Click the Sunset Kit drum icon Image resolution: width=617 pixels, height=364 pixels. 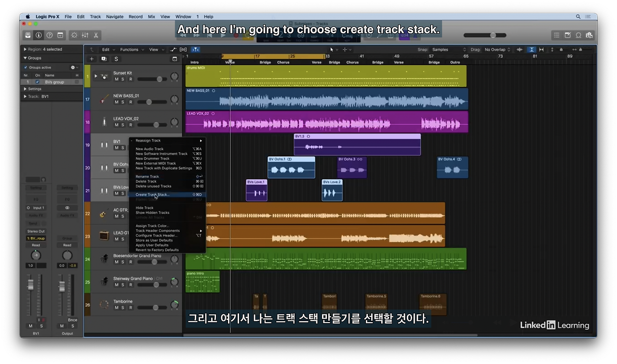click(105, 77)
